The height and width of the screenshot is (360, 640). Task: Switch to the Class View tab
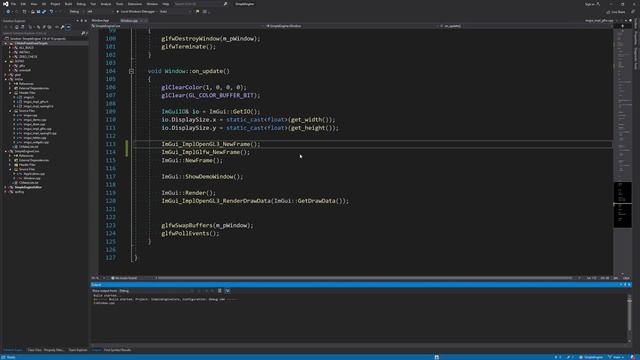[x=34, y=350]
